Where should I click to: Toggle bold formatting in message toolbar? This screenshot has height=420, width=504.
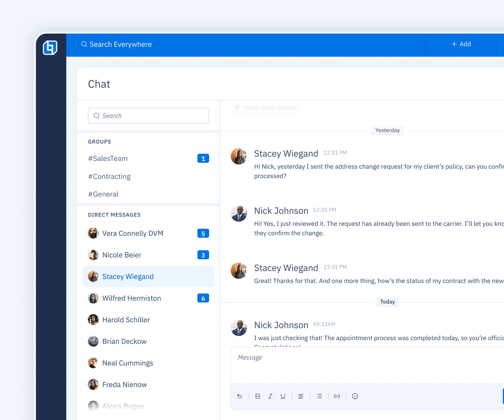click(258, 396)
